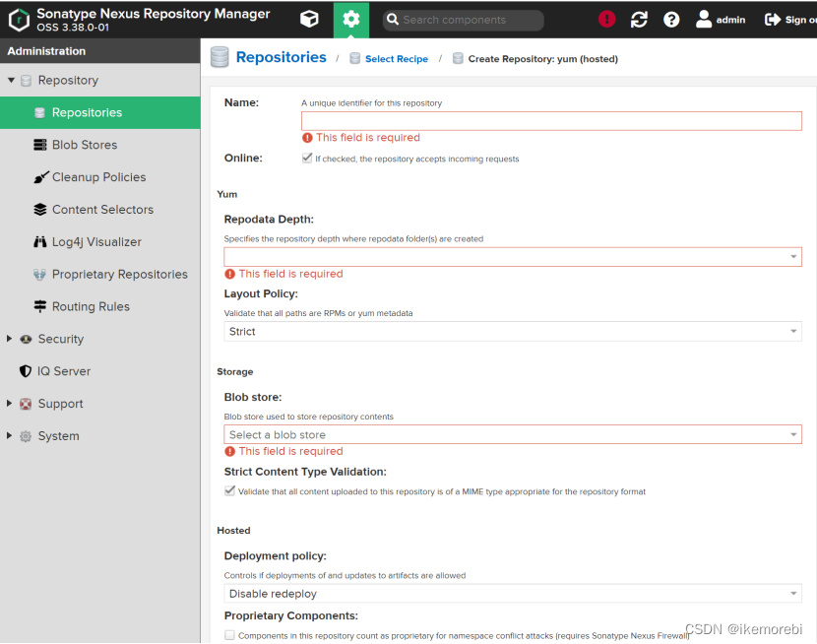Screen dimensions: 817x644
Task: Click the Blob Stores server icon
Action: point(40,145)
